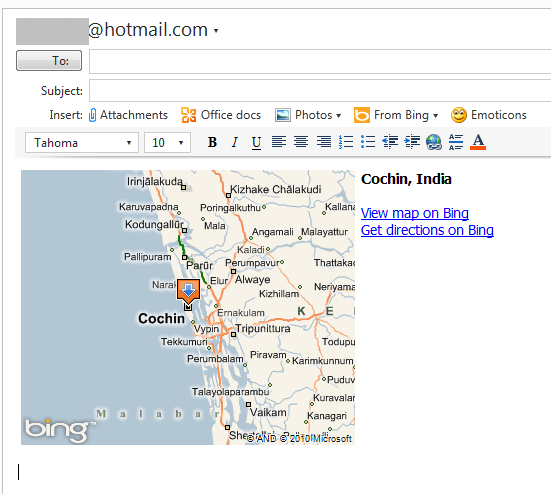The image size is (551, 494).
Task: Insert a numbered list
Action: (346, 142)
